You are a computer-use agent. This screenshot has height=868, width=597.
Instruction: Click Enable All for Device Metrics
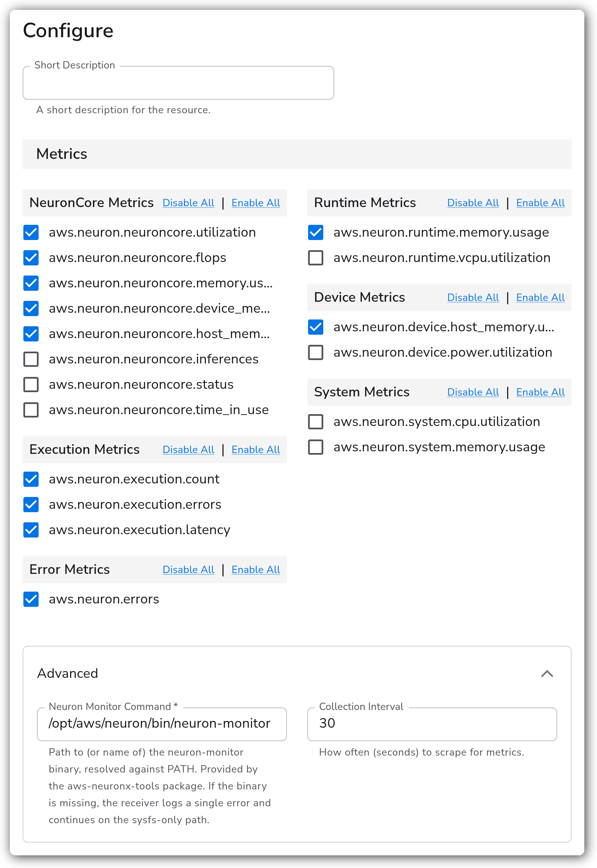[540, 298]
